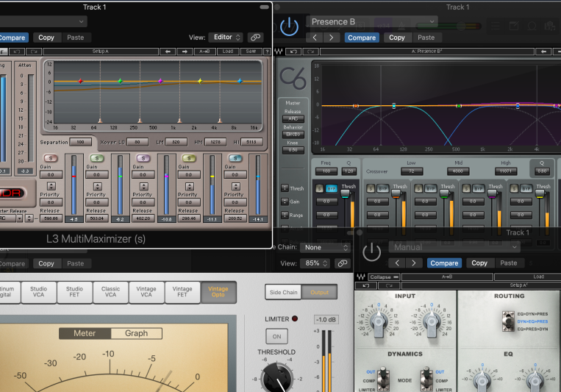Click the magenta band marker on L3 graph
Image resolution: width=561 pixels, height=392 pixels.
(160, 81)
